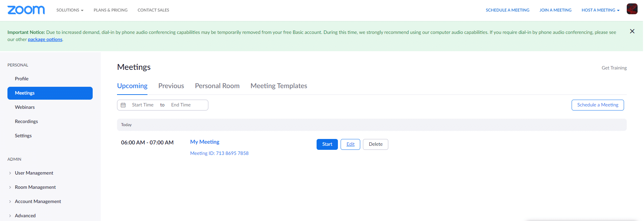Edit the My Meeting entry
644x221 pixels.
(x=350, y=144)
